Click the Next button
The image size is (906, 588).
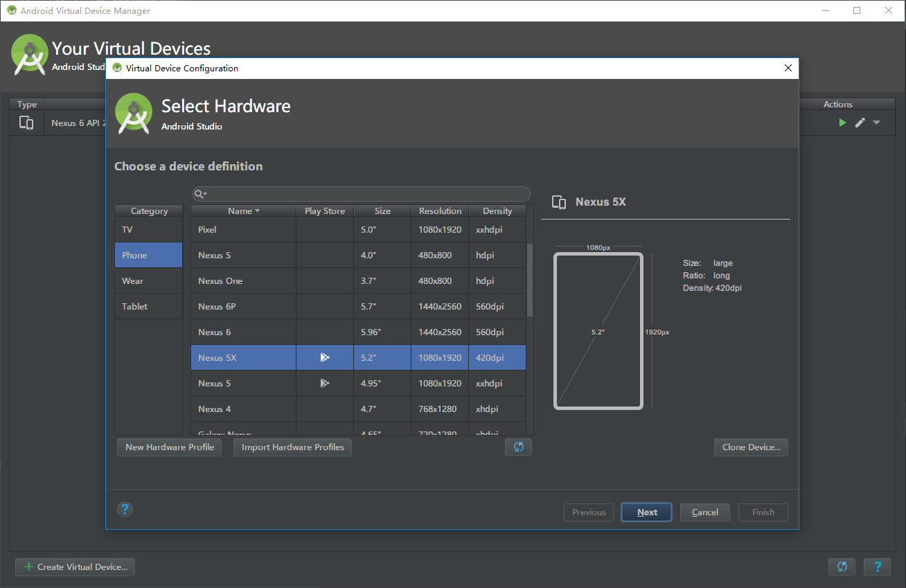click(x=647, y=513)
